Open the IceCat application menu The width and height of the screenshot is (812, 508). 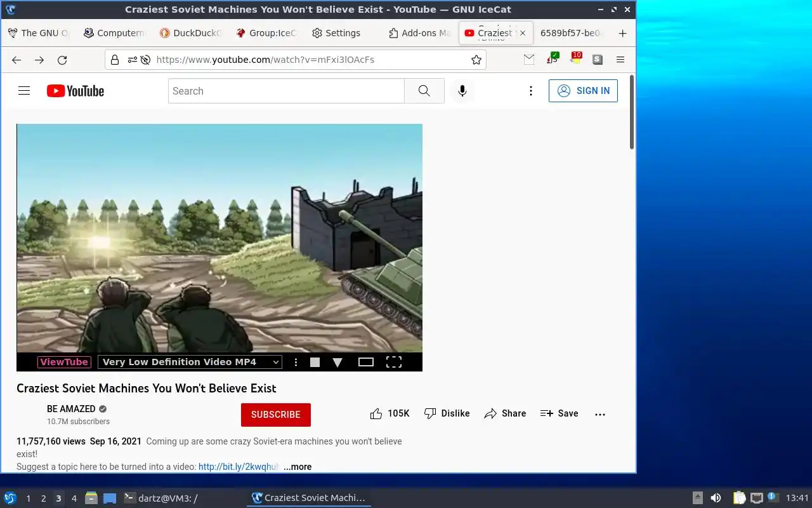pyautogui.click(x=620, y=60)
